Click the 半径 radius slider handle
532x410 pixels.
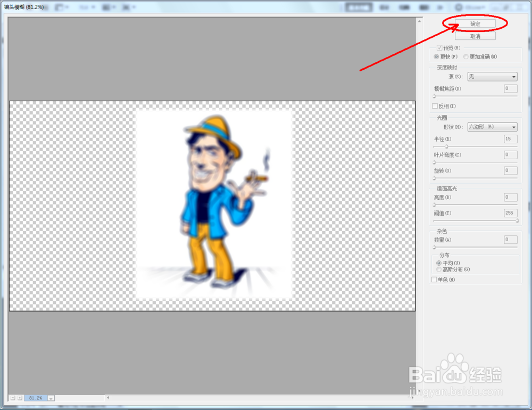coord(446,147)
